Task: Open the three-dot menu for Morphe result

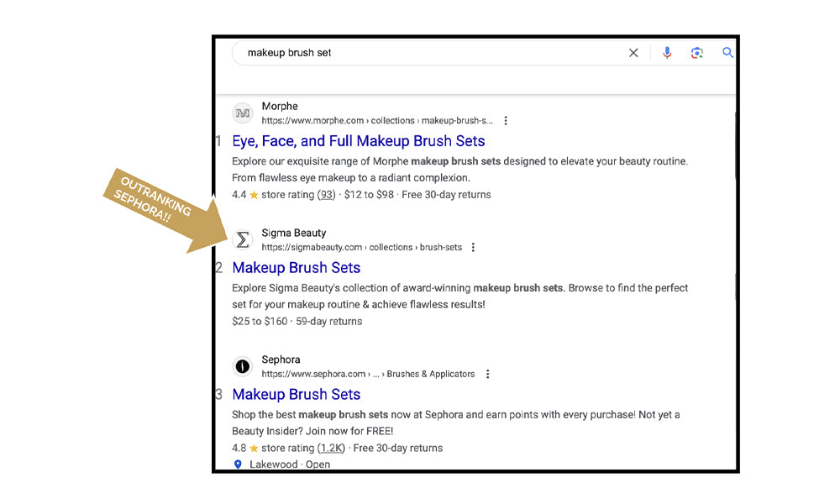Action: 505,121
